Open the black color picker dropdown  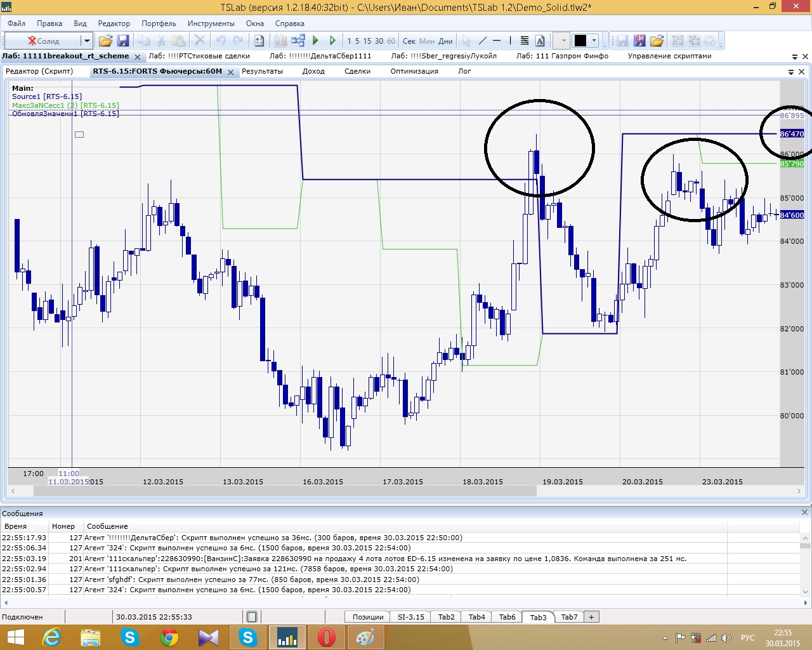pyautogui.click(x=586, y=41)
